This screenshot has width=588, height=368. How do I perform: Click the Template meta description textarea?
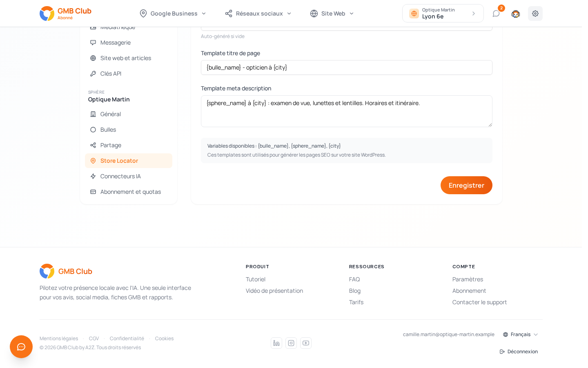click(347, 111)
